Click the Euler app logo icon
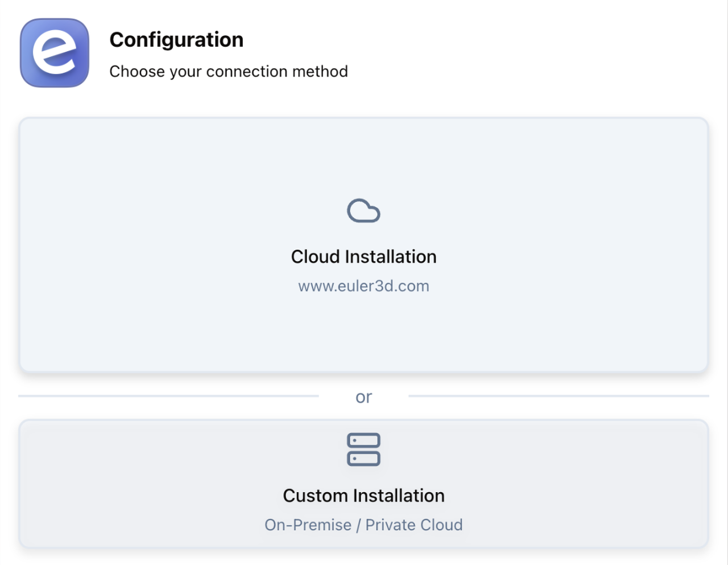 coord(55,53)
